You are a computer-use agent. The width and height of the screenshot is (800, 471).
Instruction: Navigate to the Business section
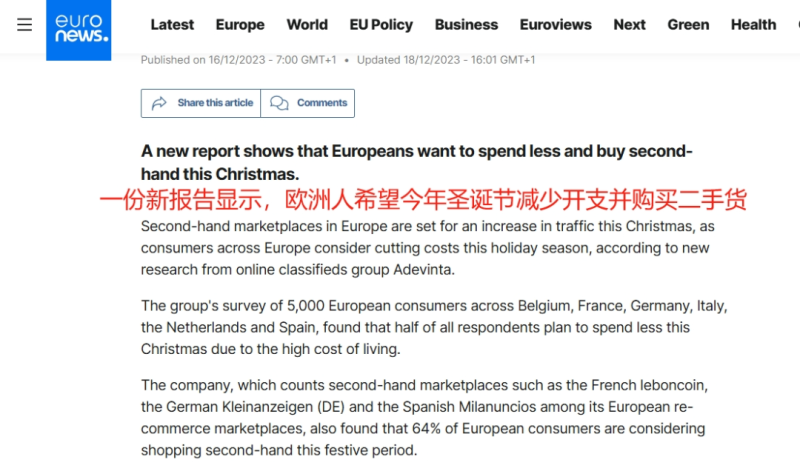tap(466, 25)
